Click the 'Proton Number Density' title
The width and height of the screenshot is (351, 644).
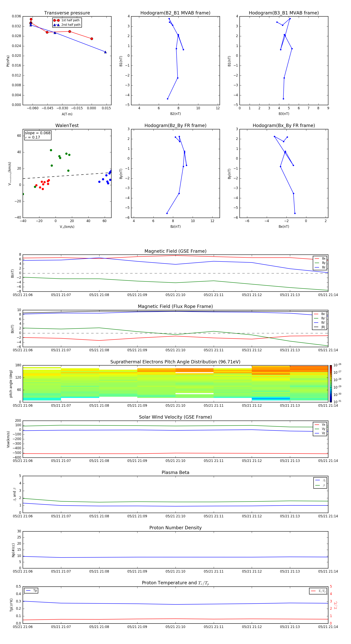(x=175, y=528)
